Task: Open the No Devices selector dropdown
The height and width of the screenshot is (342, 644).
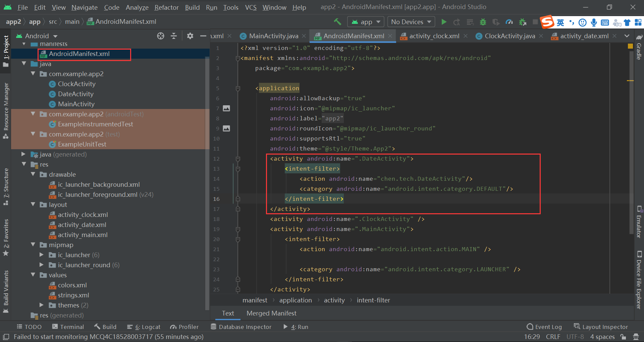Action: pos(411,22)
